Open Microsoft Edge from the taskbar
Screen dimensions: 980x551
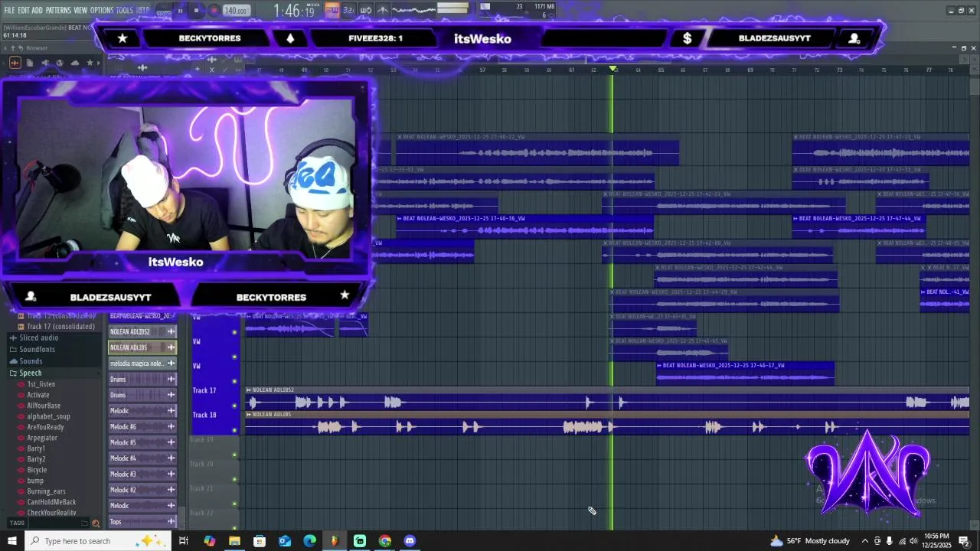(309, 541)
